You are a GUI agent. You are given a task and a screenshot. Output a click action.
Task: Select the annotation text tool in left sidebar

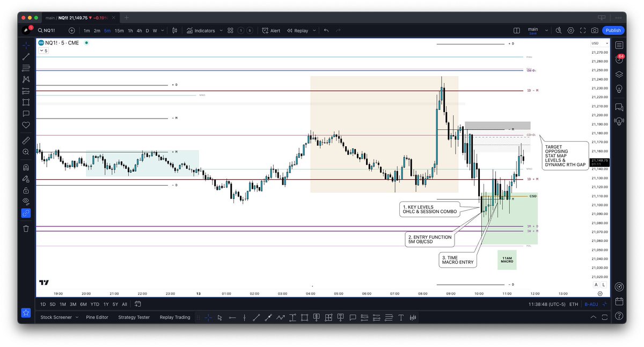26,114
